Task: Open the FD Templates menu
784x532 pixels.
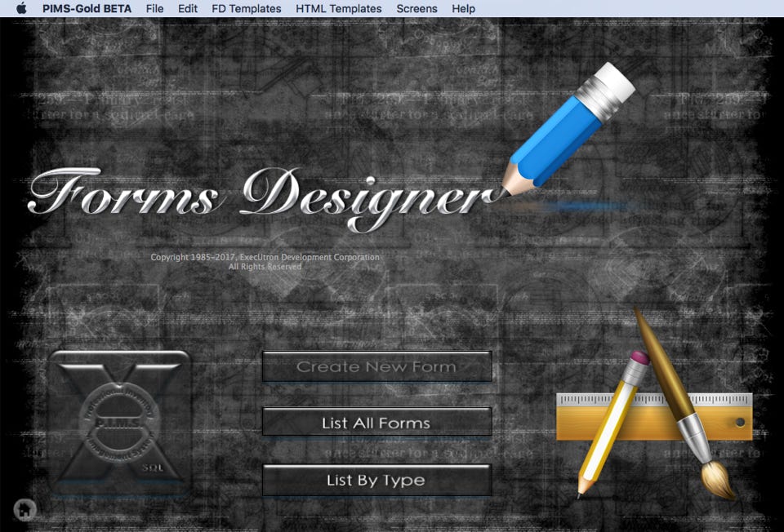Action: pos(247,8)
